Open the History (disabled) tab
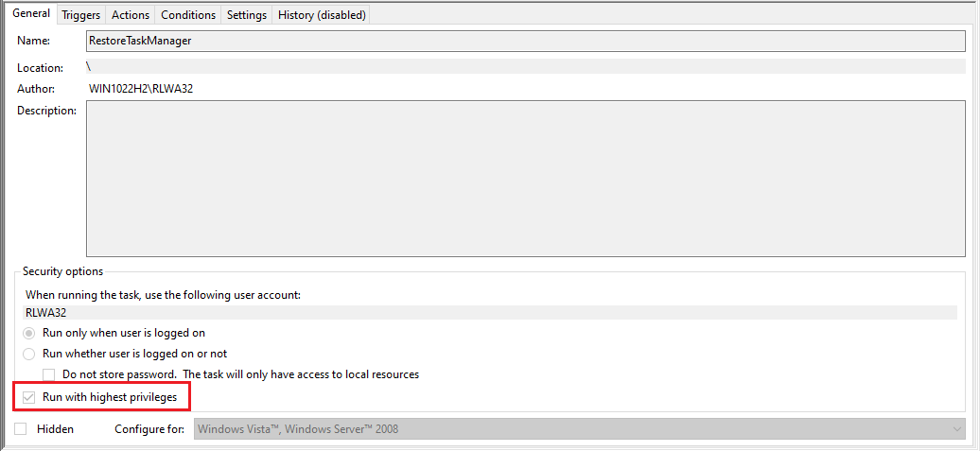This screenshot has height=451, width=980. tap(322, 15)
